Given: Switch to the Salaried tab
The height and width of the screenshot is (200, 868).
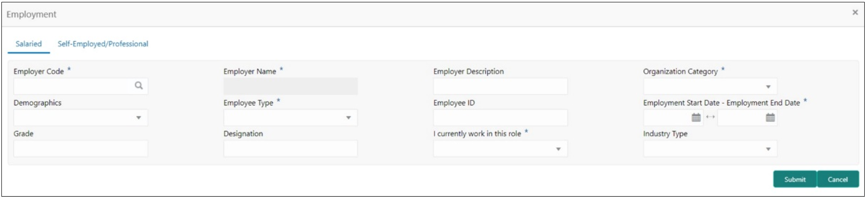Looking at the screenshot, I should click(x=29, y=44).
